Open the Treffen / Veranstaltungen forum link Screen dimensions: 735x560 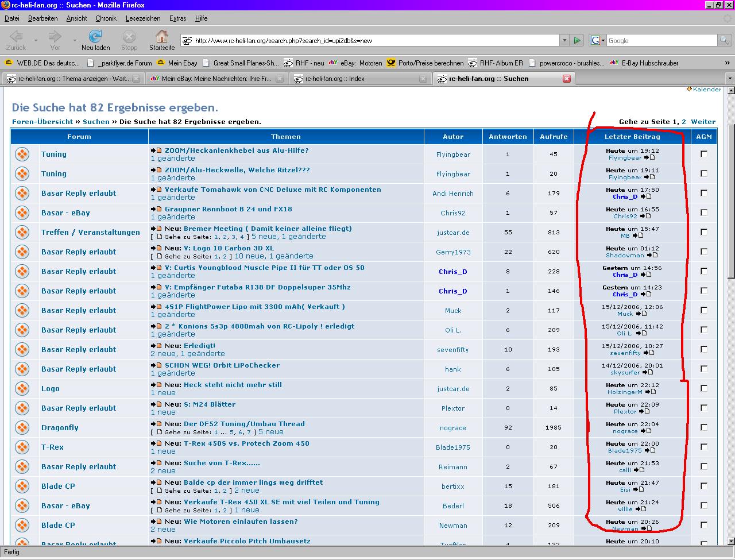(91, 233)
